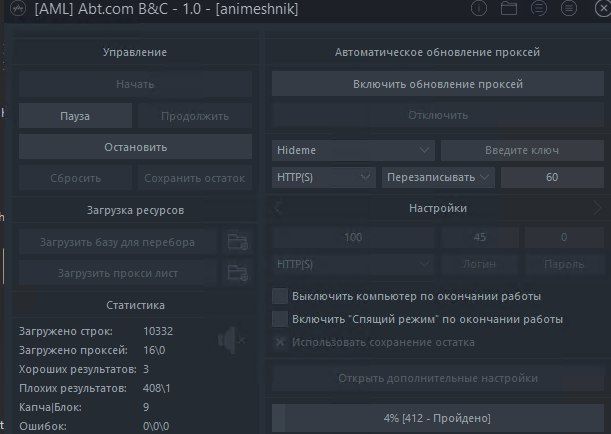
Task: Open the HTTP(S) dropdown beside 'Перезаписывать'
Action: coord(323,177)
